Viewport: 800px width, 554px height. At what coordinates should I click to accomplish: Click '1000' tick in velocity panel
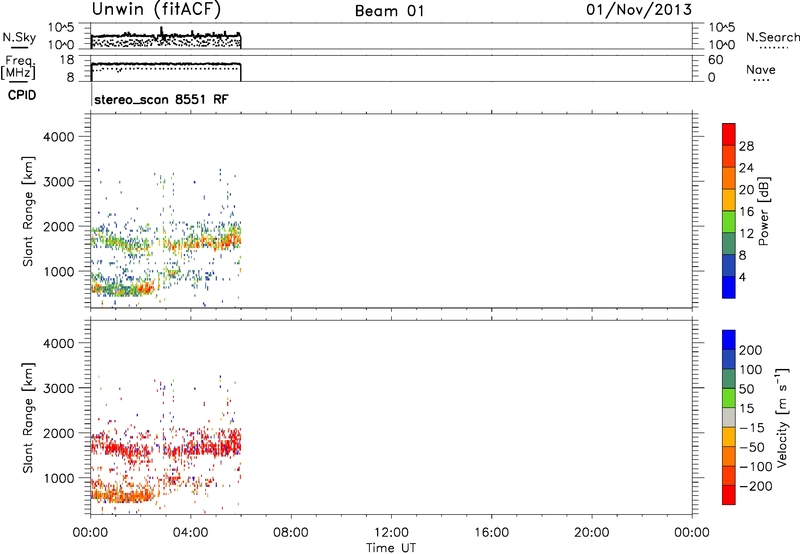point(59,478)
